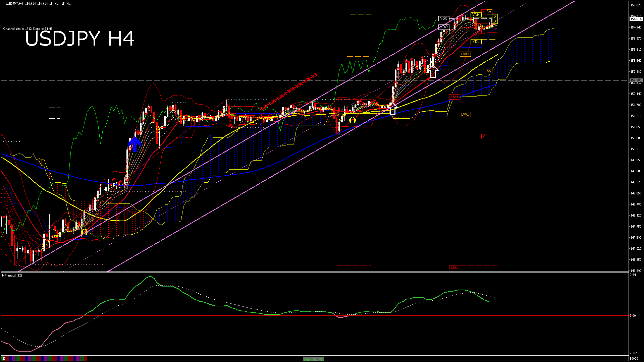
Task: Select the YDC label box
Action: point(443,19)
